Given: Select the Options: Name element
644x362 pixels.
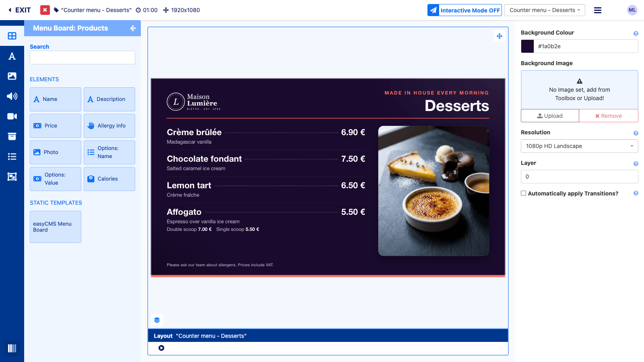Looking at the screenshot, I should click(x=109, y=152).
